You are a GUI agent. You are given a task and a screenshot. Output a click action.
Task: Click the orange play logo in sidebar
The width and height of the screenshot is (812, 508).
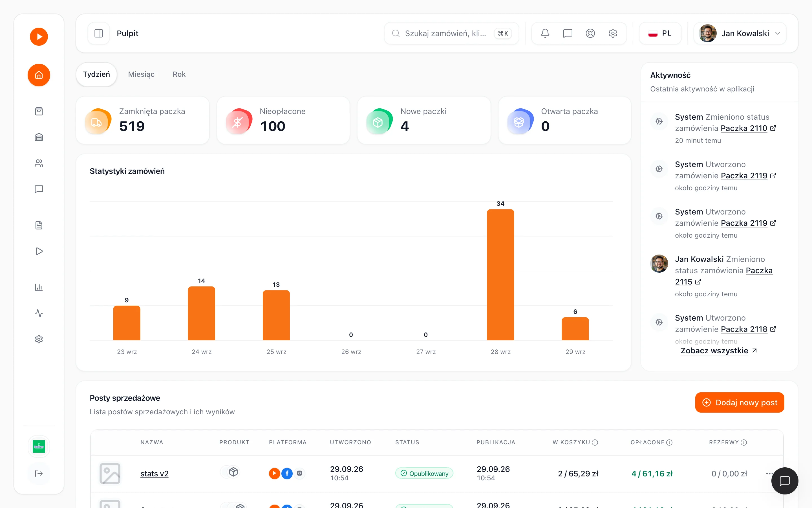click(x=39, y=37)
